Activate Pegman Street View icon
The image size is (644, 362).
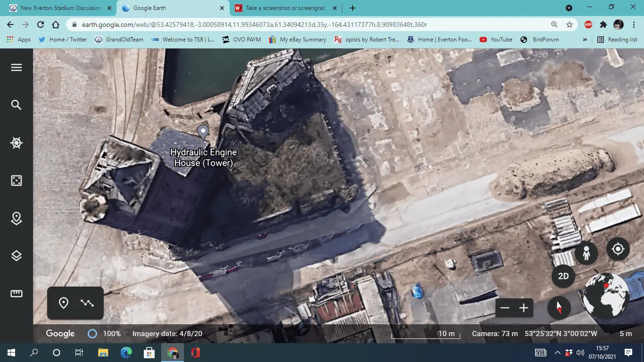(x=586, y=254)
